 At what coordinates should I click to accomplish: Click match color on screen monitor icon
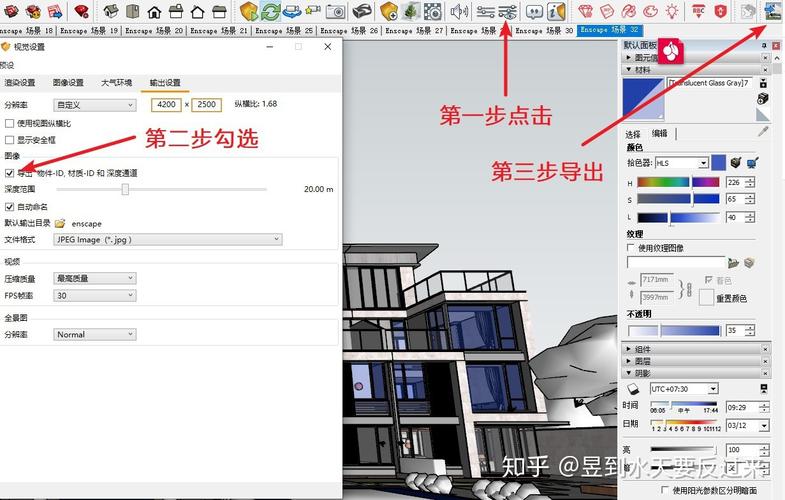click(x=752, y=163)
